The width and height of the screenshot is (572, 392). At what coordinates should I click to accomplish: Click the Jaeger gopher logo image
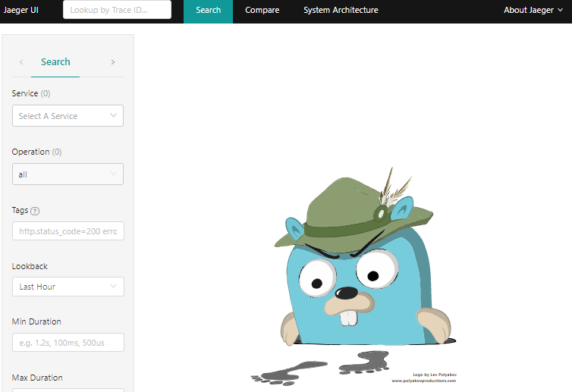(354, 276)
